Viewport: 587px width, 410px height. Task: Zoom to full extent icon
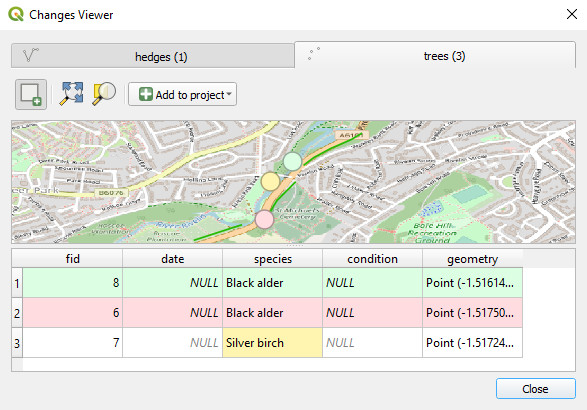(x=72, y=94)
